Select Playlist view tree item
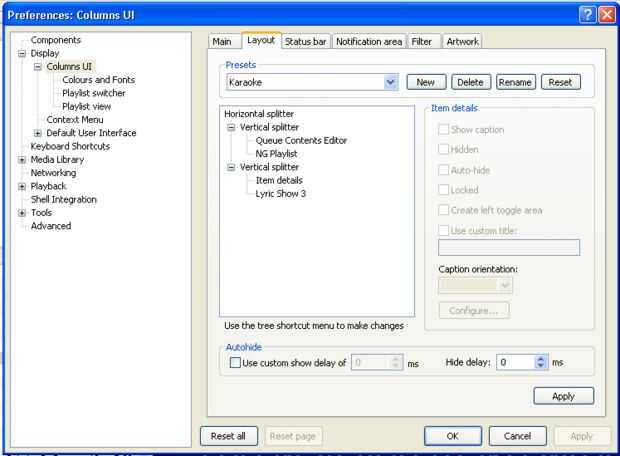 point(87,106)
